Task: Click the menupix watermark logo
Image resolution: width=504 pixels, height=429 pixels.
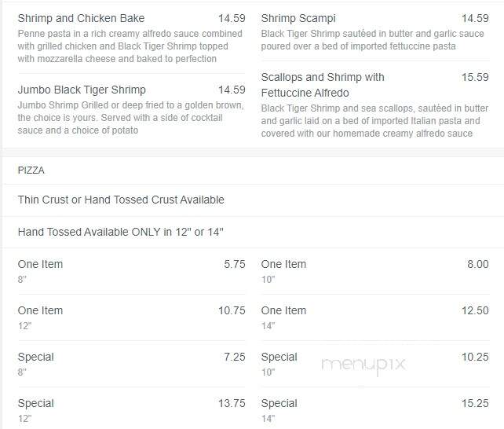Action: (363, 365)
